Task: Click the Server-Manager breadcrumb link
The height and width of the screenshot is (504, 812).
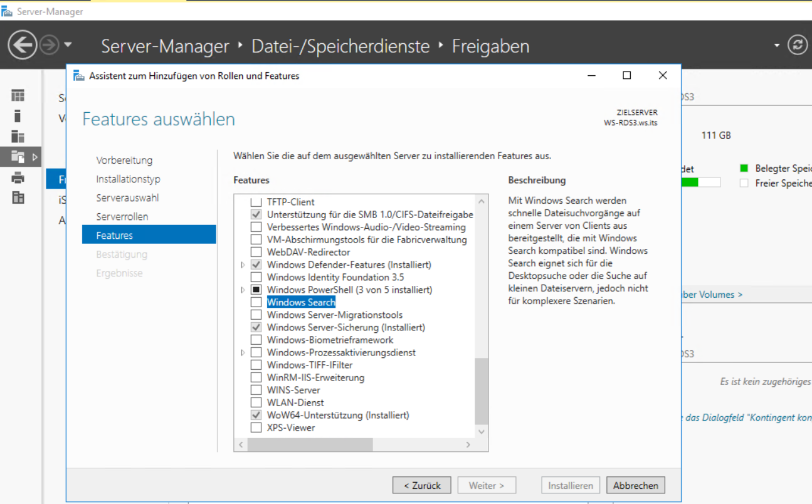Action: (165, 46)
